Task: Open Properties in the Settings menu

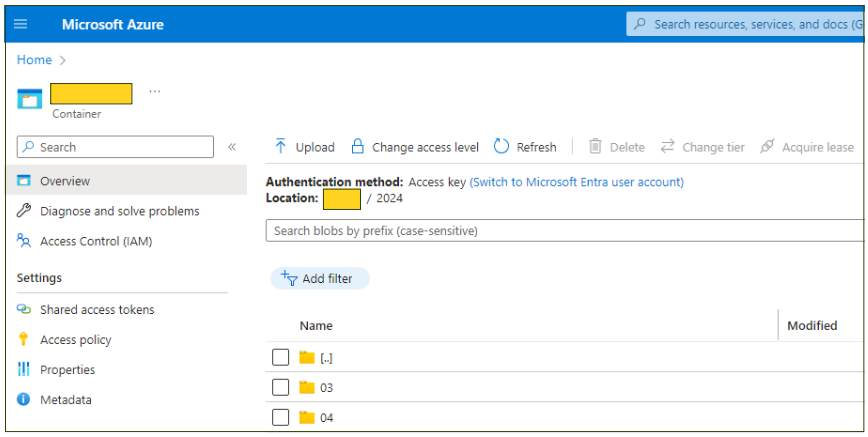Action: click(x=67, y=370)
